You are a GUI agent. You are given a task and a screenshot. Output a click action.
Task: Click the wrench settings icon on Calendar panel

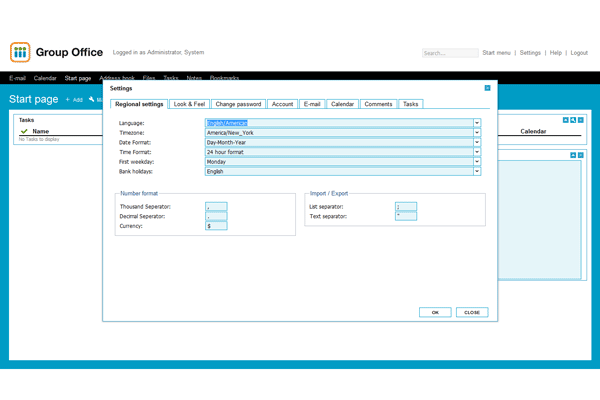click(573, 120)
